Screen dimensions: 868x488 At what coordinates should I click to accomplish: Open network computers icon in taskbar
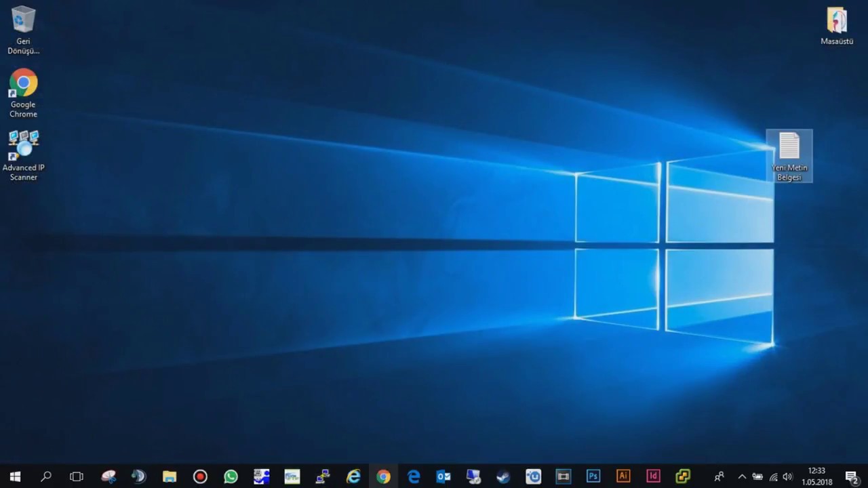tap(323, 476)
